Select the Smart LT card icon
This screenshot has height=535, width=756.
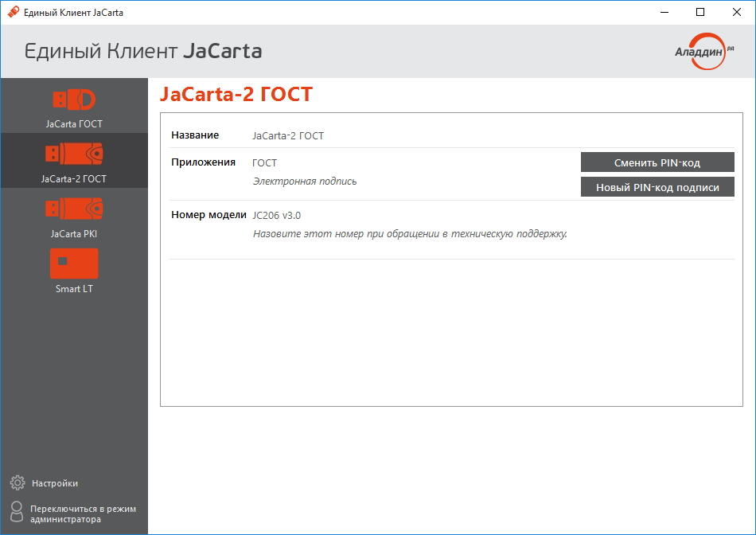(x=74, y=264)
